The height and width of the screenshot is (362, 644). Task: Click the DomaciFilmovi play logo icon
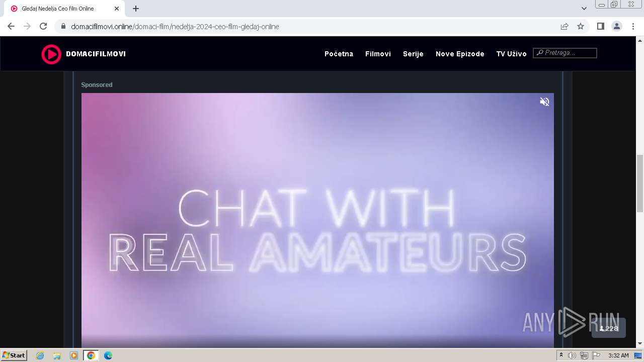pyautogui.click(x=51, y=54)
